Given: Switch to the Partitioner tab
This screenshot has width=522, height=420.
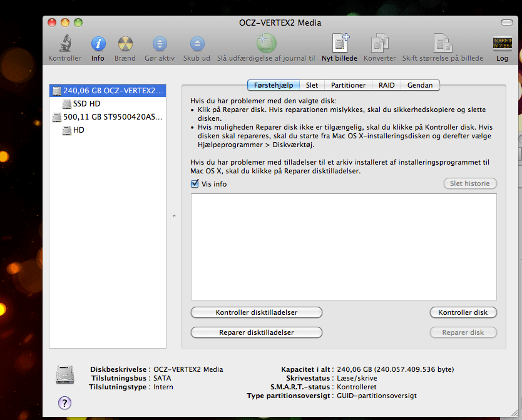Looking at the screenshot, I should (348, 85).
